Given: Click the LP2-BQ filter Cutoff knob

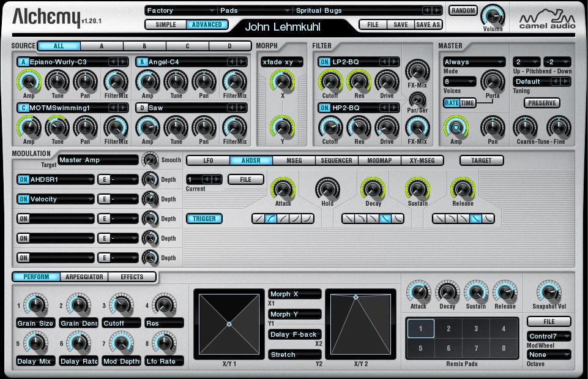Looking at the screenshot, I should (x=330, y=81).
